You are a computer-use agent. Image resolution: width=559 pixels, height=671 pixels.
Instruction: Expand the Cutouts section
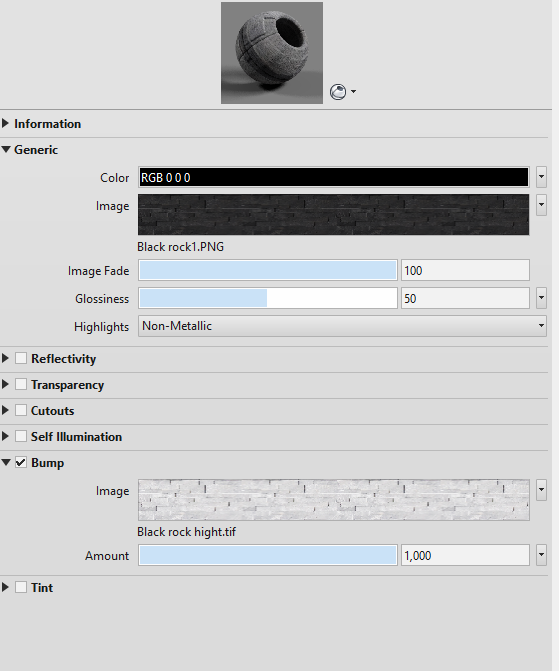[x=5, y=410]
